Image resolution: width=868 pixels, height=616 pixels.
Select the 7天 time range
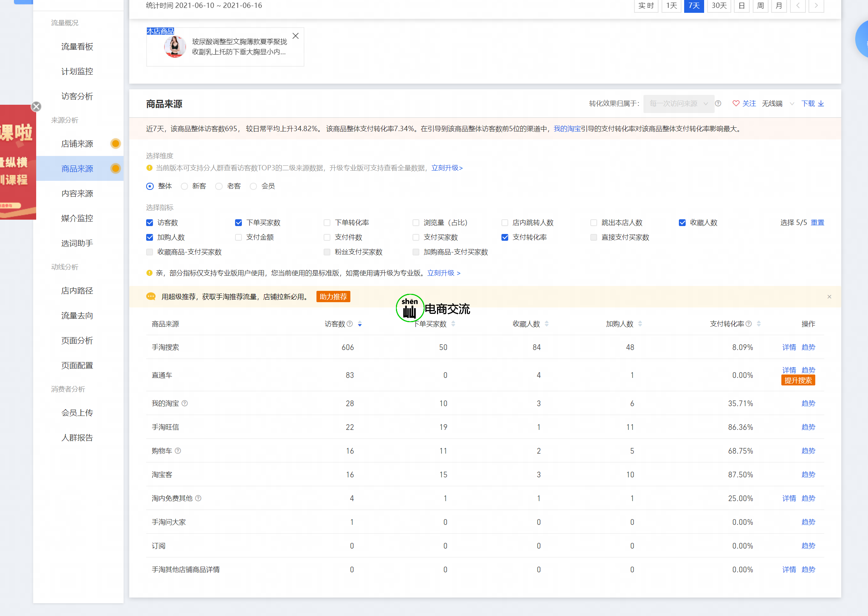pos(694,6)
